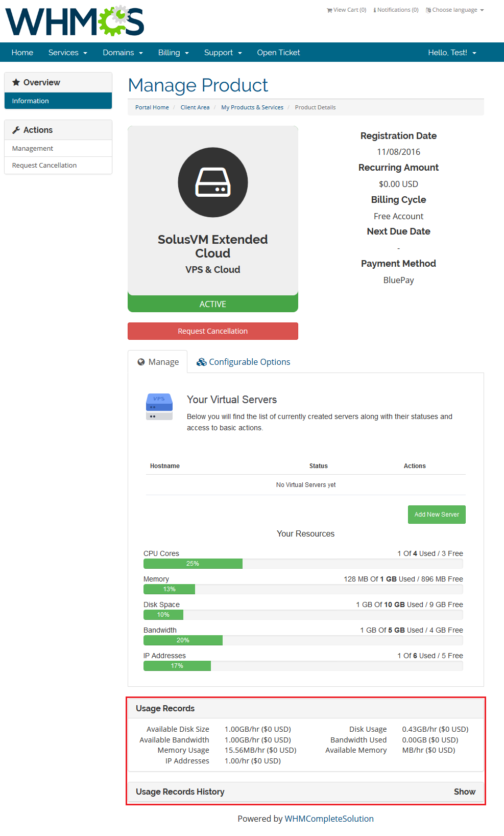Click the Usage Records heading

pos(165,708)
